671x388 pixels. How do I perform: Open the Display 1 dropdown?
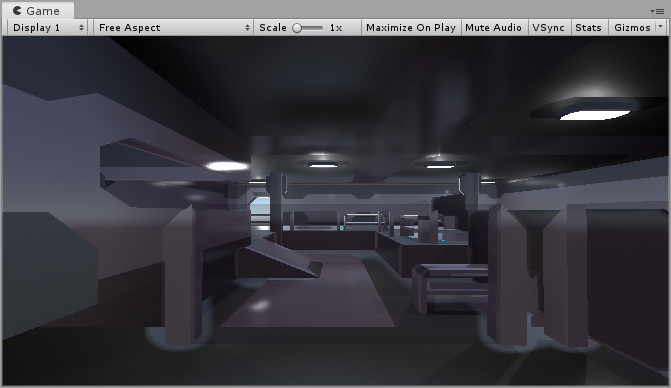pyautogui.click(x=48, y=27)
